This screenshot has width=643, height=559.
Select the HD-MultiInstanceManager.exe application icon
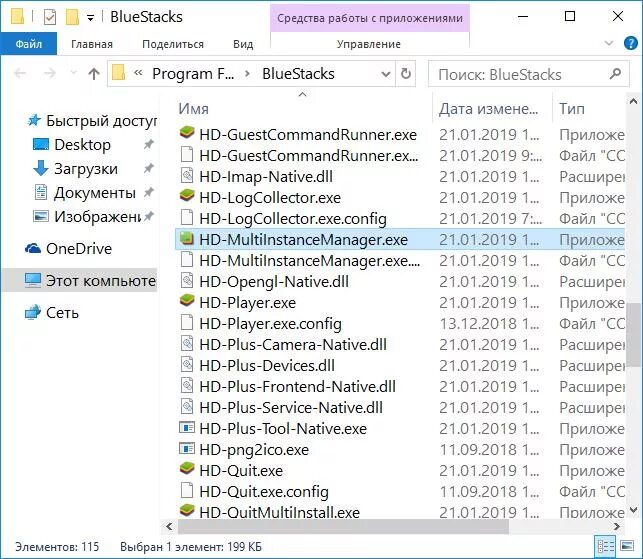point(187,239)
